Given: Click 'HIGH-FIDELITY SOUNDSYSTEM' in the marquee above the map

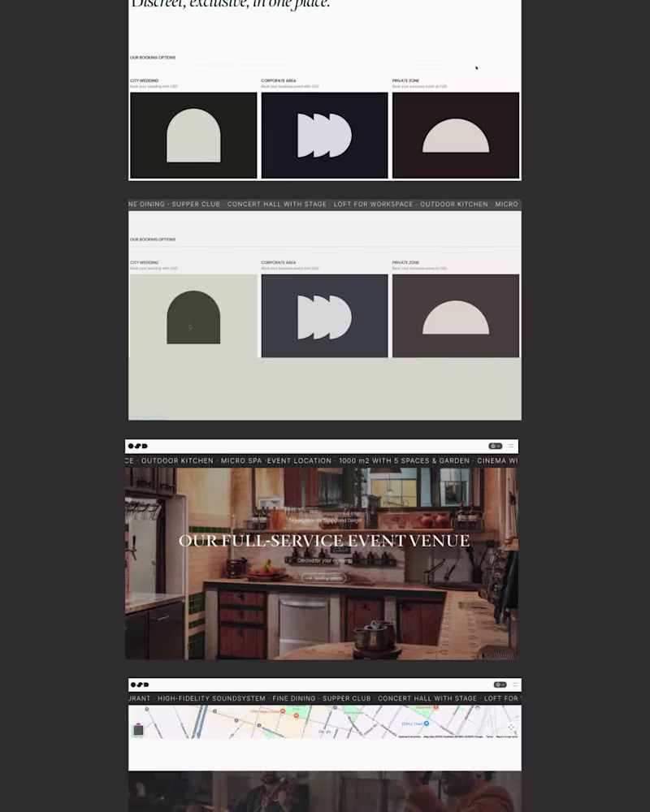Looking at the screenshot, I should [x=211, y=698].
